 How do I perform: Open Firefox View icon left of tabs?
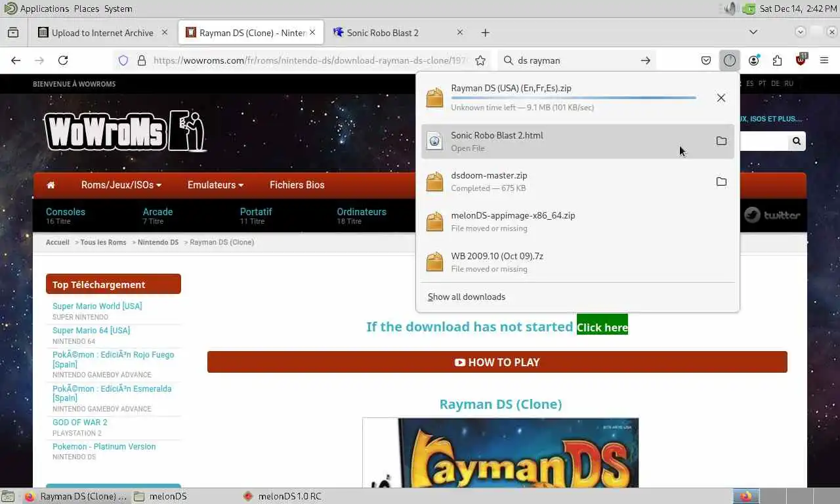(13, 32)
